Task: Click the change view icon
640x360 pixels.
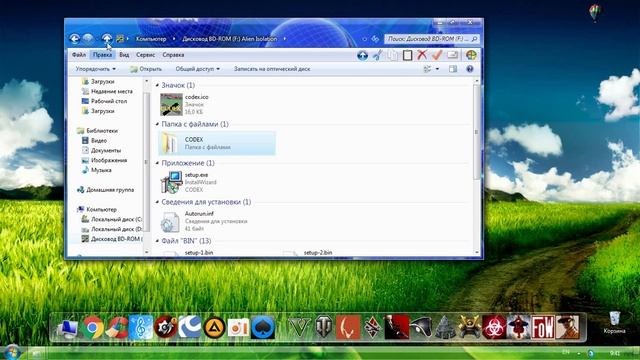Action: point(427,69)
